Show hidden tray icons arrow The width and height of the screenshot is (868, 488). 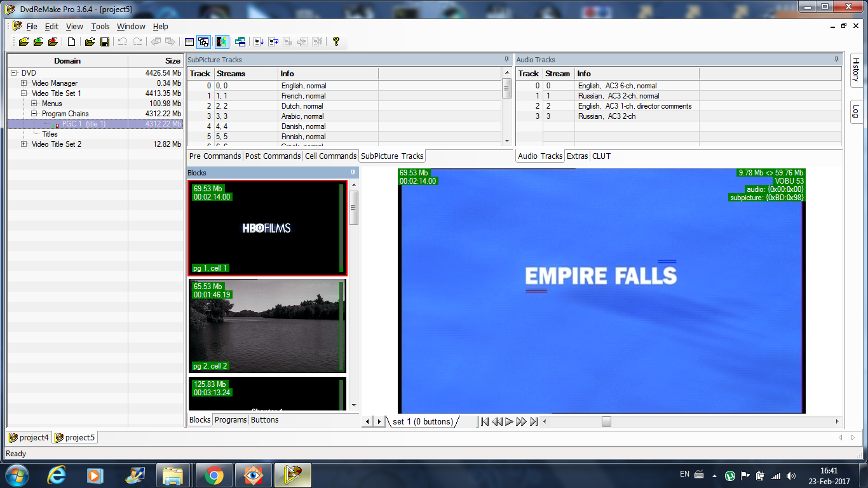(715, 476)
